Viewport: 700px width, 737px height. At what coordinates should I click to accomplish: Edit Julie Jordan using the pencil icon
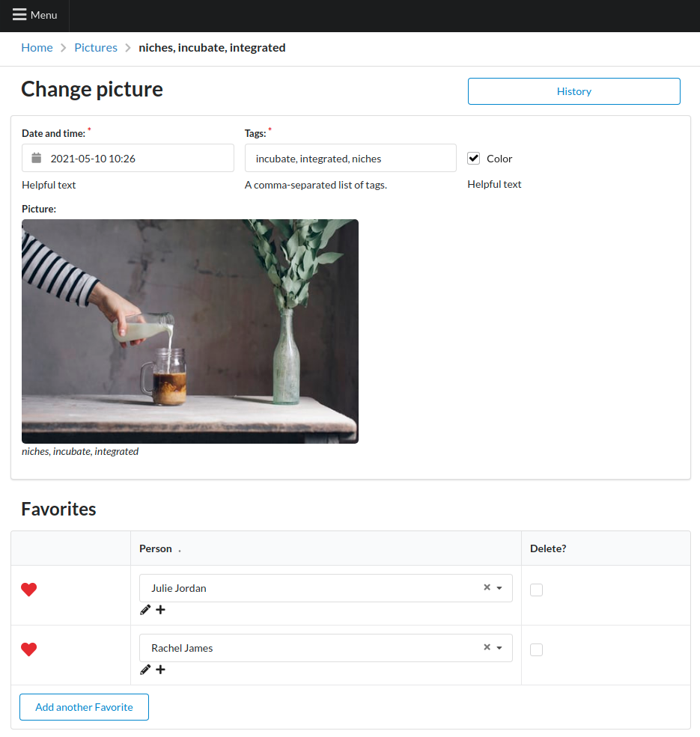click(x=145, y=610)
